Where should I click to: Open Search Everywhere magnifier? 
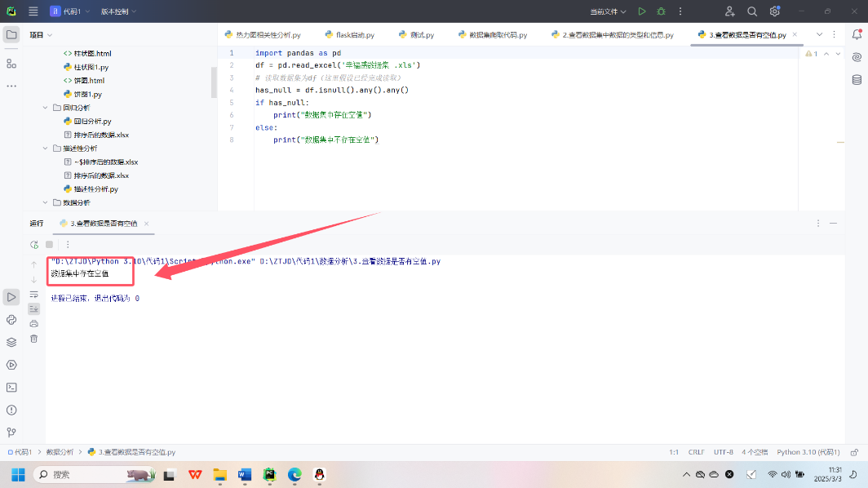pos(752,11)
